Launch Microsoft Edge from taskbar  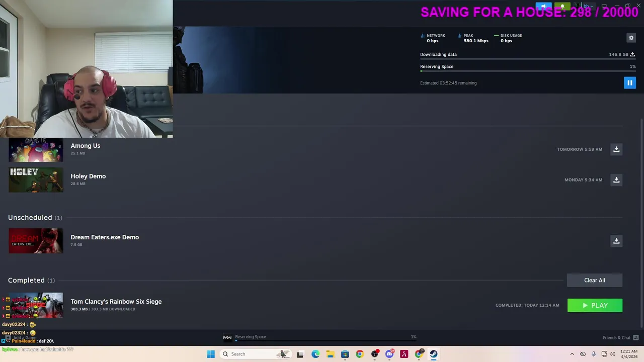coord(315,354)
